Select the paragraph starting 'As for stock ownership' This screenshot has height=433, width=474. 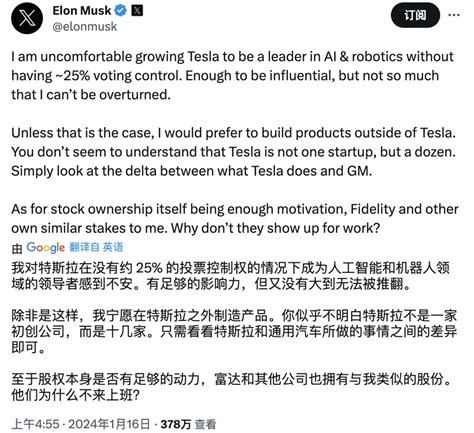235,219
